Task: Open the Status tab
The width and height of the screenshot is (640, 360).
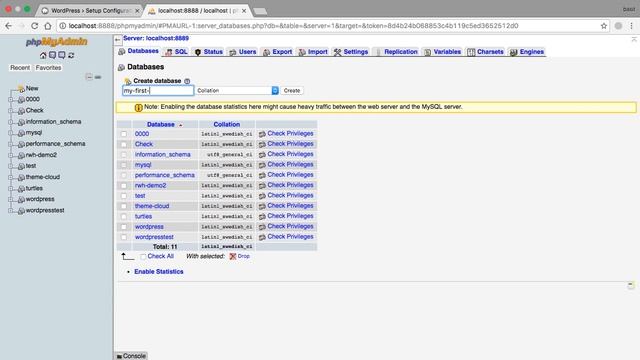Action: tap(208, 52)
